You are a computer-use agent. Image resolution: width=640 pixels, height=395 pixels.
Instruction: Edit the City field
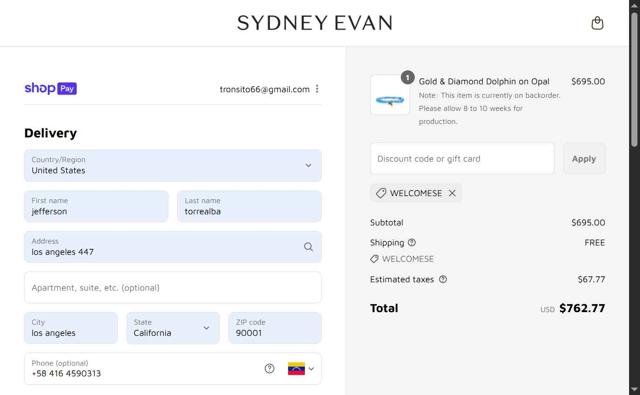(71, 328)
